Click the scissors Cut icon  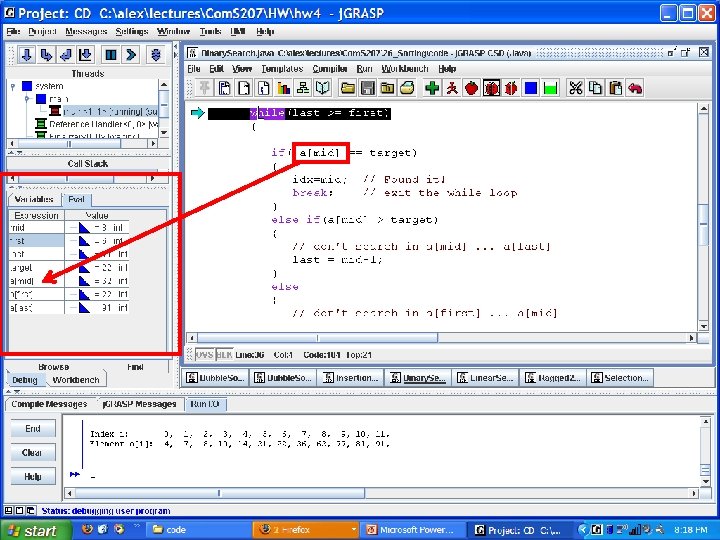[576, 88]
